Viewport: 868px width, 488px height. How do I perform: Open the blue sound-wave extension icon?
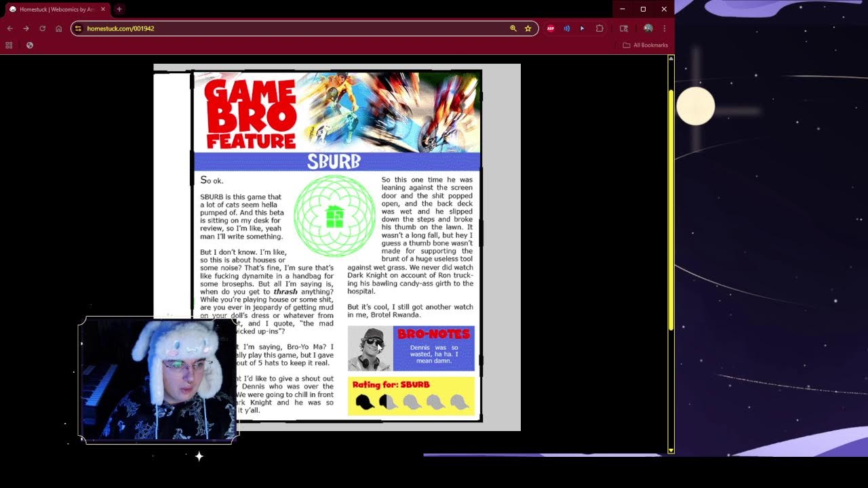[566, 28]
